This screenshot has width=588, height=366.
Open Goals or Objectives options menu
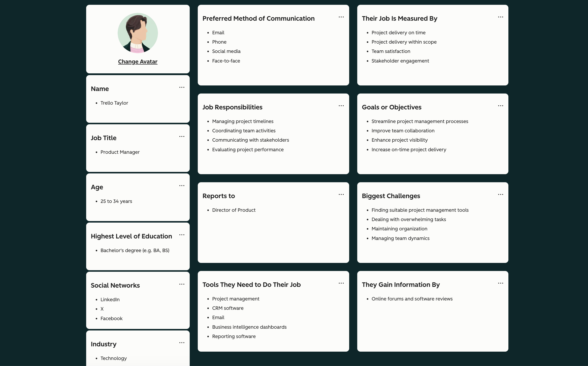500,106
